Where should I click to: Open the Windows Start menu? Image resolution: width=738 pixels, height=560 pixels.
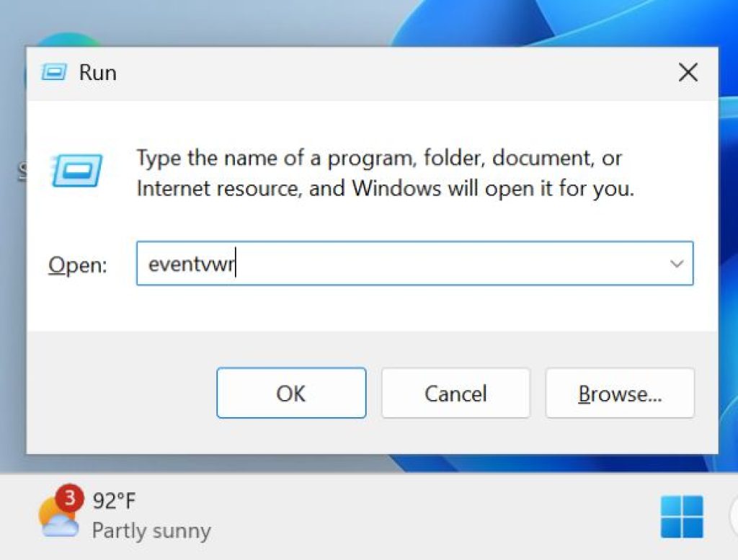[682, 516]
